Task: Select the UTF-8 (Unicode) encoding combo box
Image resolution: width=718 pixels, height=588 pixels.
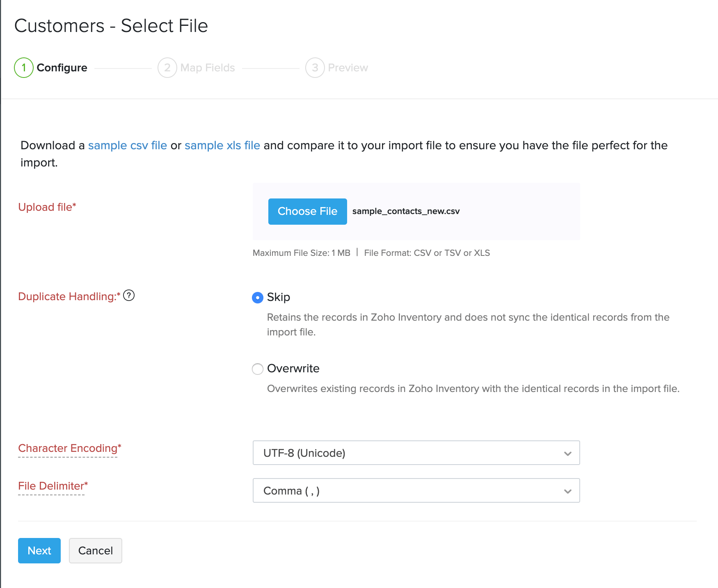Action: point(416,453)
